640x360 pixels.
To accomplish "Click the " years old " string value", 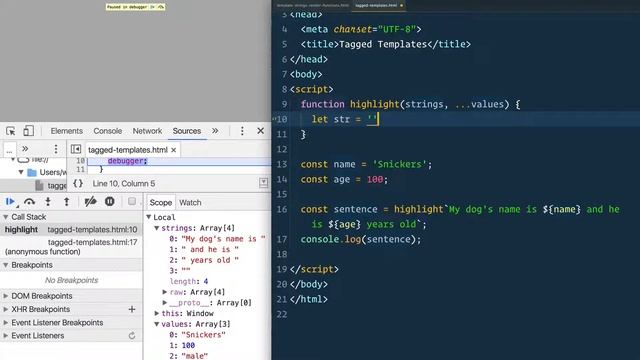I will coord(210,260).
